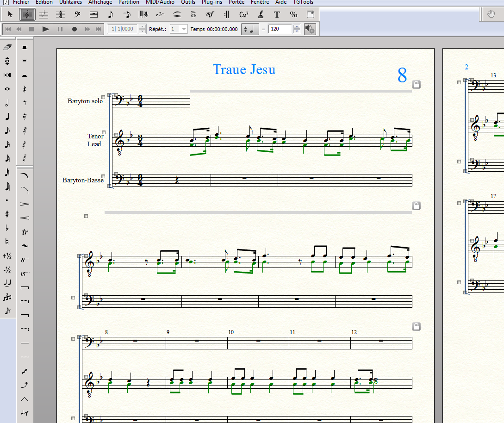Viewport: 504px width, 423px height.
Task: Click the tempo field showing 120
Action: click(280, 29)
